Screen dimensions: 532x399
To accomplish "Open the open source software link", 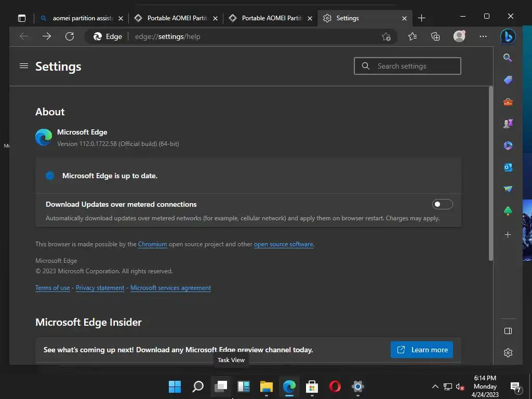I will [x=283, y=244].
